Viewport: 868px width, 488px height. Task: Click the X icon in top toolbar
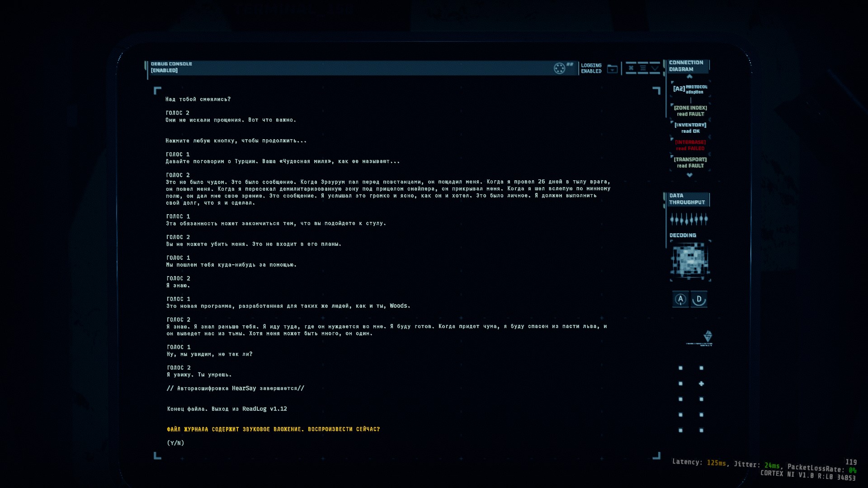click(631, 68)
